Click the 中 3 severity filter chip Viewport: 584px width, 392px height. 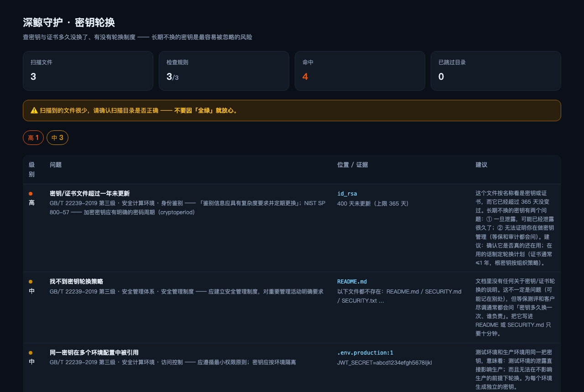click(57, 138)
